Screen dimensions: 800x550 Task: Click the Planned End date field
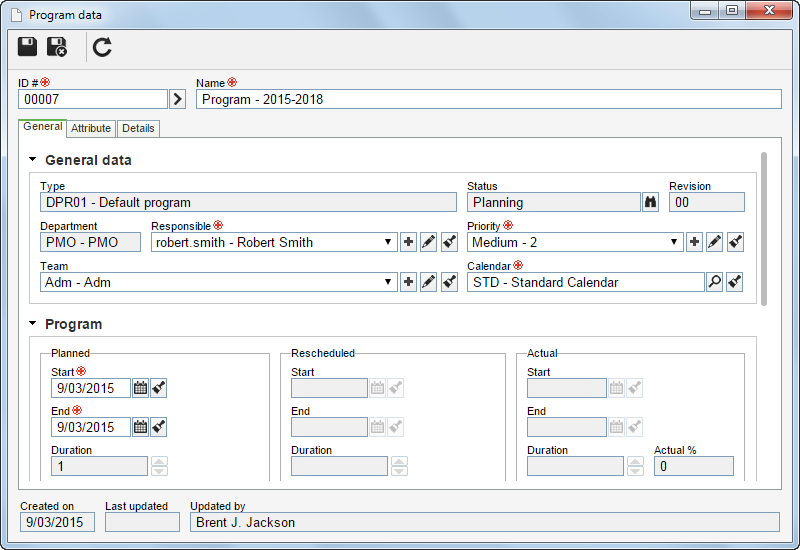point(91,427)
